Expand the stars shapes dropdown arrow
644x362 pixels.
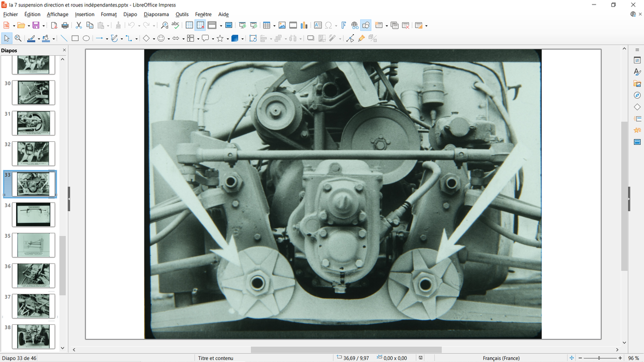(227, 39)
